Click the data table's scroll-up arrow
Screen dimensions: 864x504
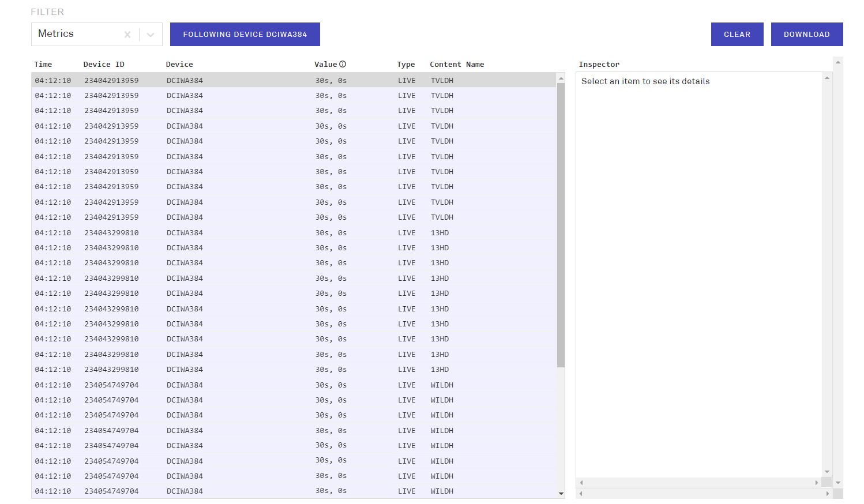coord(561,78)
